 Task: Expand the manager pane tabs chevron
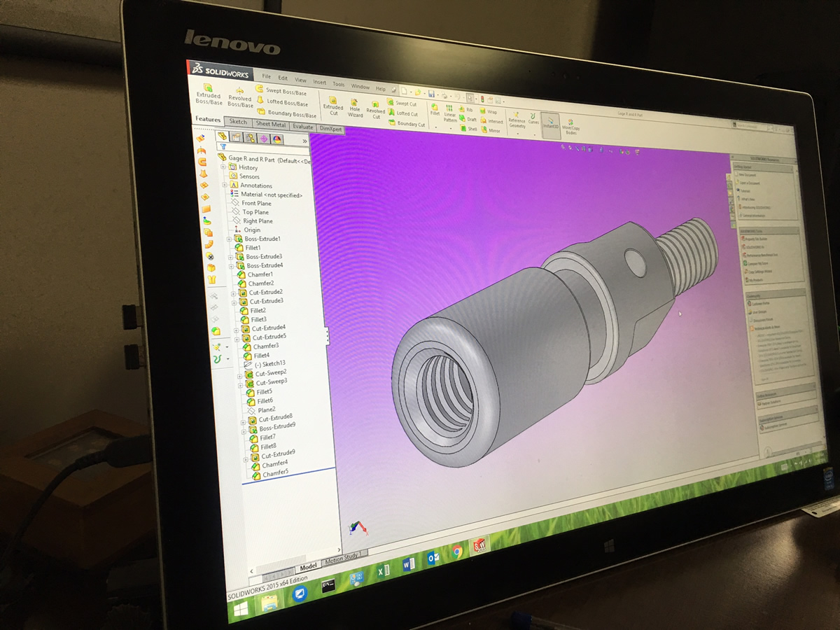304,141
